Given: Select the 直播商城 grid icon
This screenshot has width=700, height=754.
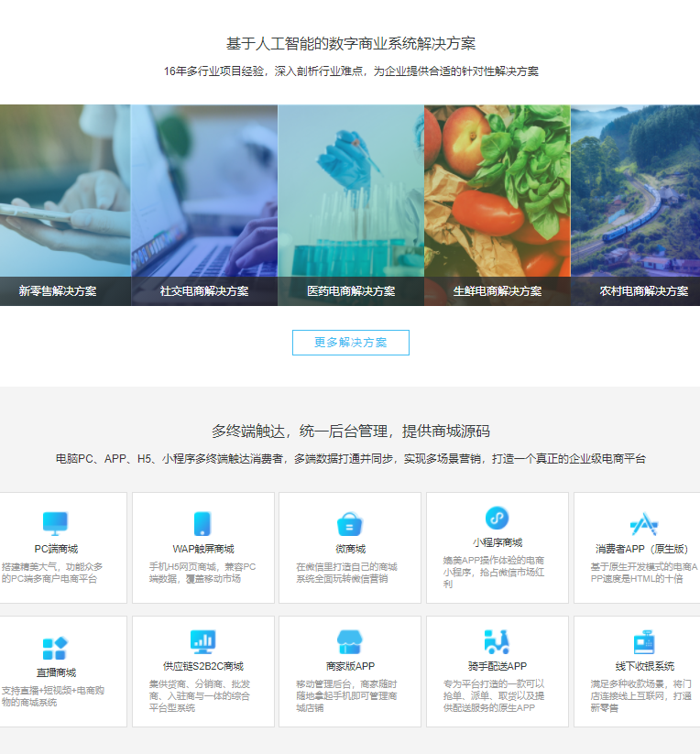Looking at the screenshot, I should pos(56,648).
